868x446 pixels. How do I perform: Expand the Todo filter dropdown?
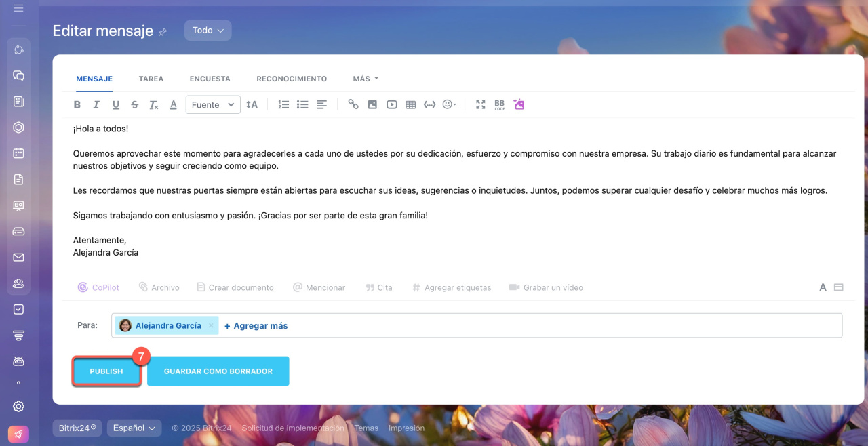coord(208,30)
